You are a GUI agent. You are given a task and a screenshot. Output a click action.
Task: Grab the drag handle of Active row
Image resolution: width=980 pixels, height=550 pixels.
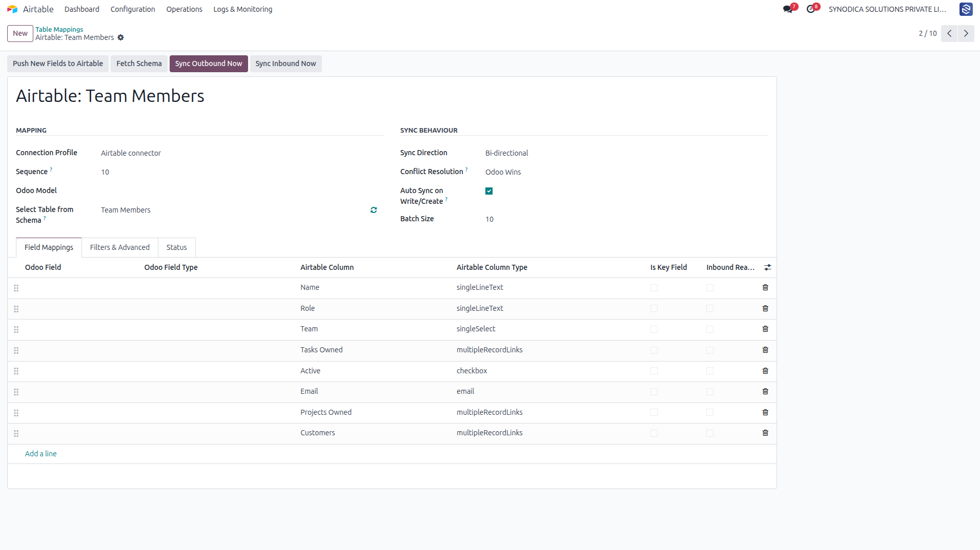[x=16, y=371]
